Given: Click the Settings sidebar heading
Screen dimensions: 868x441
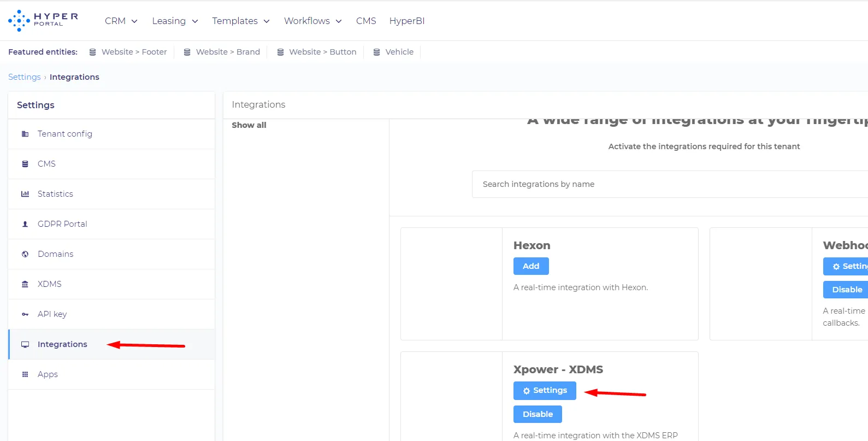Looking at the screenshot, I should (x=36, y=105).
